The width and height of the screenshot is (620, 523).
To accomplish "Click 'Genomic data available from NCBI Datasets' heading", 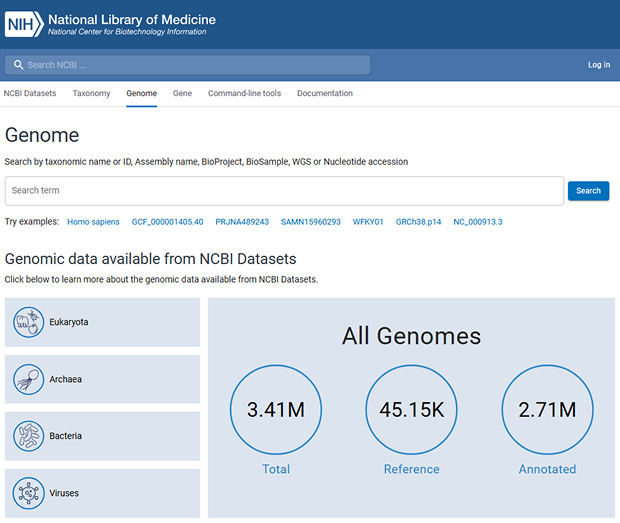I will point(151,259).
